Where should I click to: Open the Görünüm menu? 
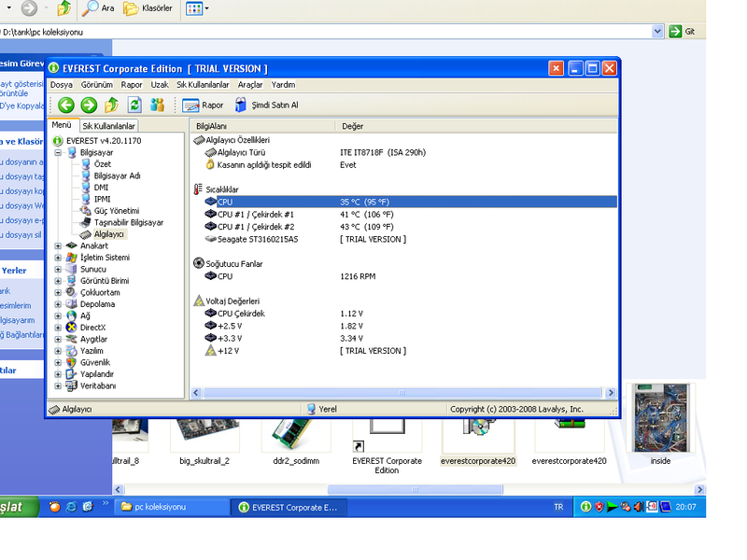pyautogui.click(x=96, y=85)
